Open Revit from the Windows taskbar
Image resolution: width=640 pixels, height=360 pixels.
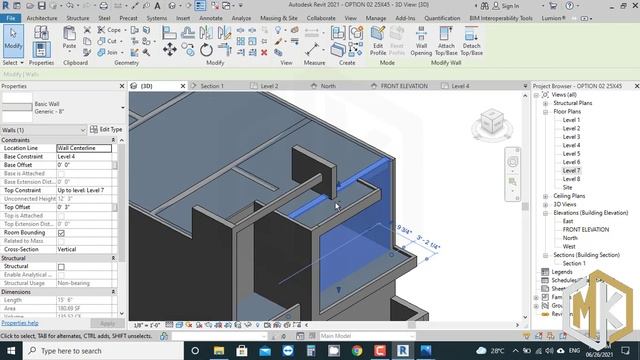tap(403, 351)
